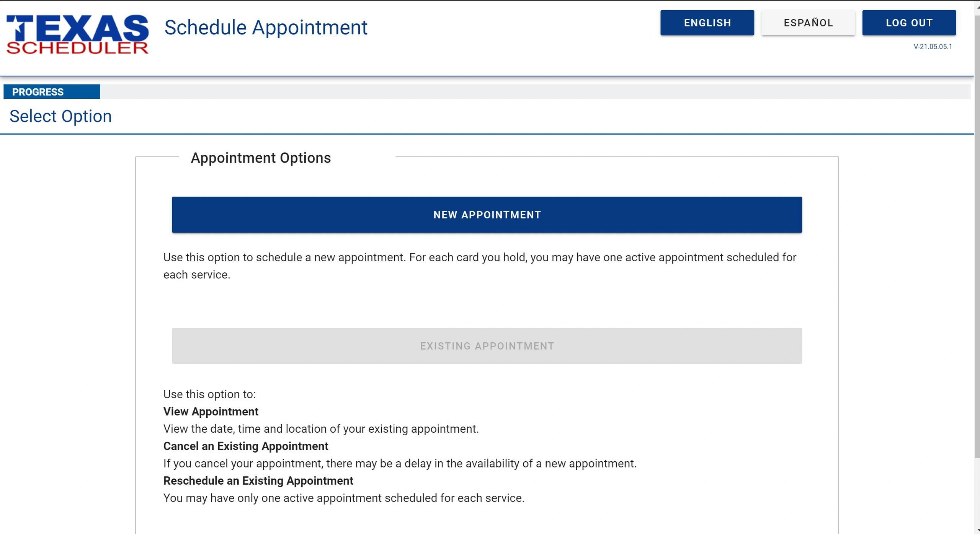
Task: Click the View Appointment heading
Action: point(211,412)
